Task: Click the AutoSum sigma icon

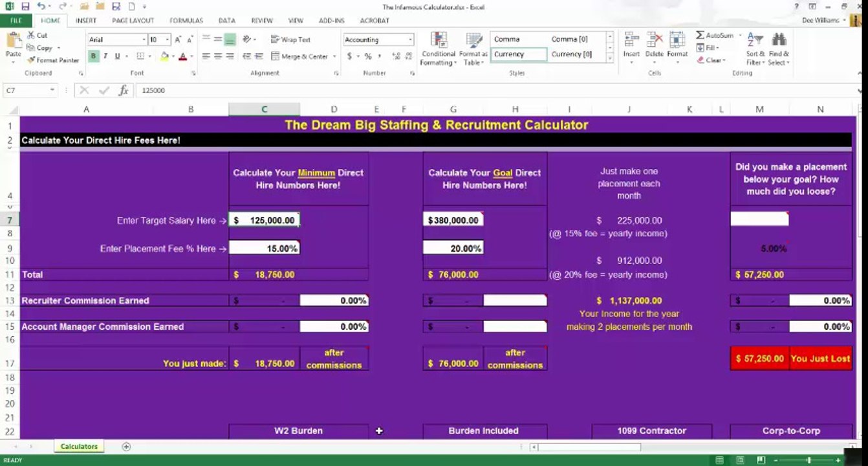Action: [700, 35]
